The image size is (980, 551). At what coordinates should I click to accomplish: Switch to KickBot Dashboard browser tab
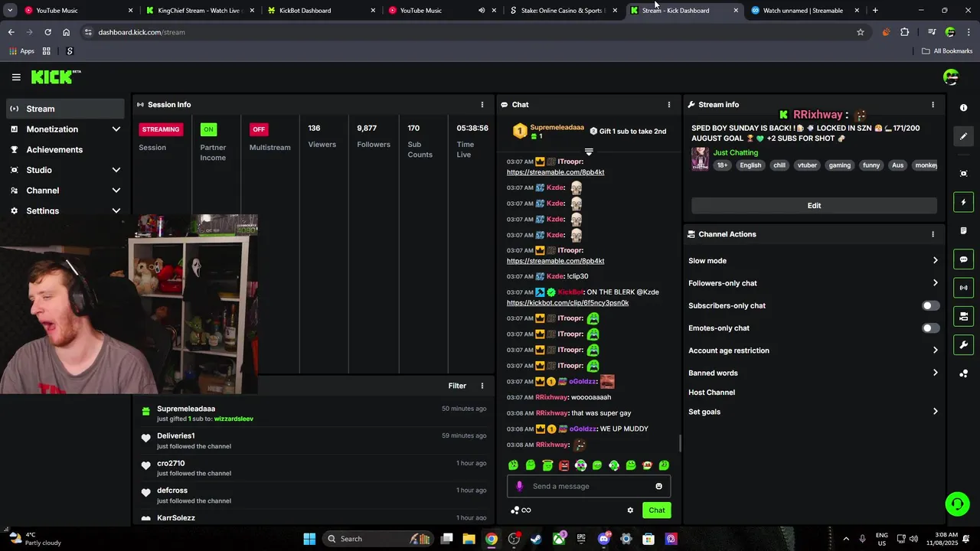321,11
